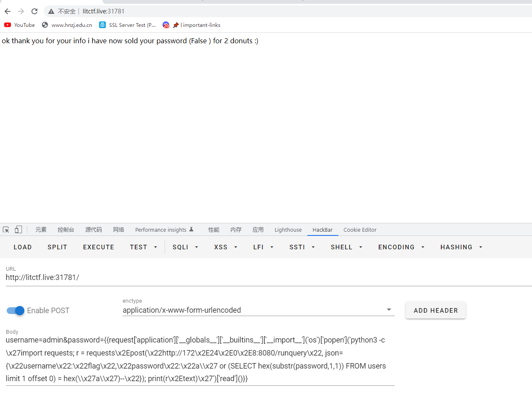Expand the SQLI dropdown menu
The height and width of the screenshot is (408, 532).
click(185, 247)
